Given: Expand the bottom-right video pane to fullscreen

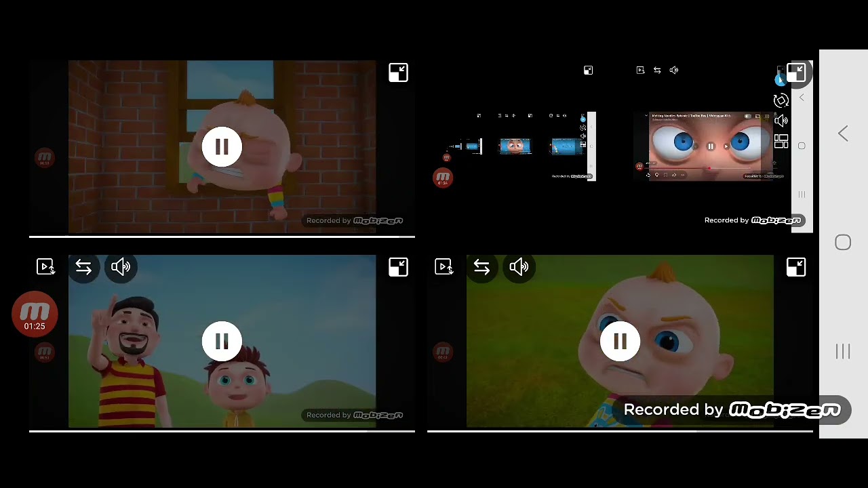Looking at the screenshot, I should pos(796,267).
